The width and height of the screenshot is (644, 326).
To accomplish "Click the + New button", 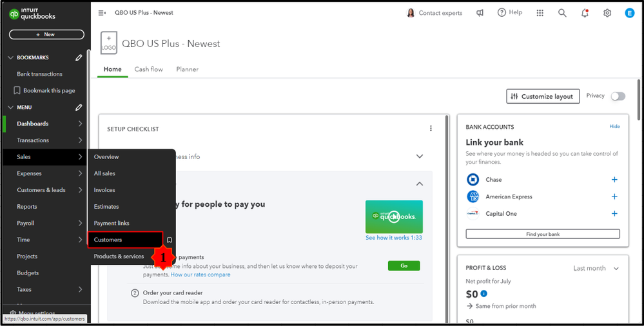I will 46,35.
